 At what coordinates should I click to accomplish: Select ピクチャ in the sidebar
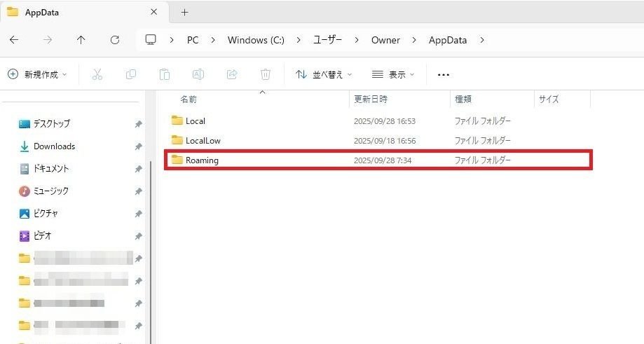coord(46,214)
